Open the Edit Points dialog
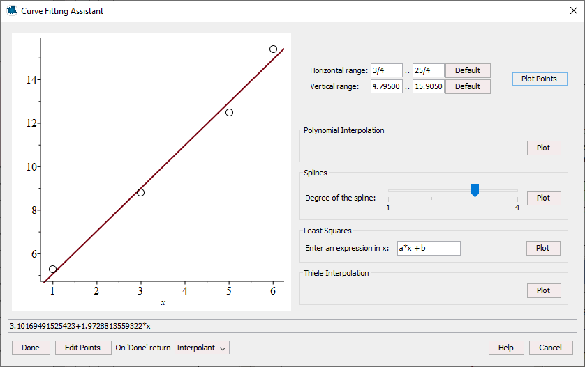 [83, 348]
